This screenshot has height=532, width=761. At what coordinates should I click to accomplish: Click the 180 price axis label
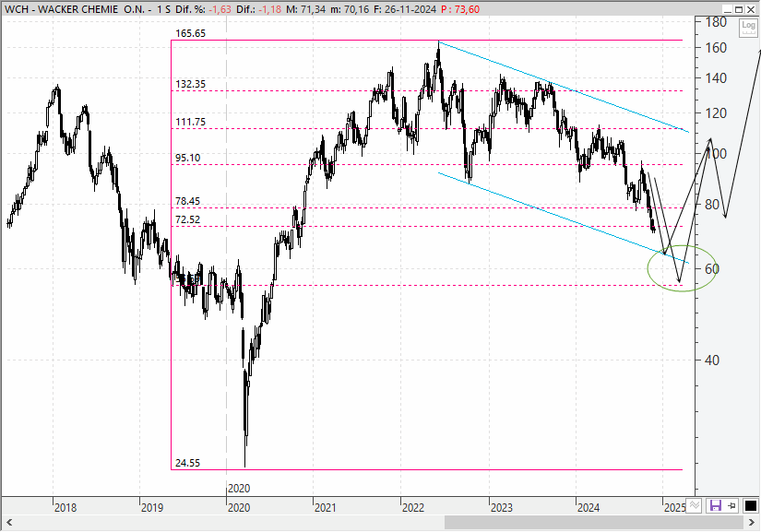point(716,22)
